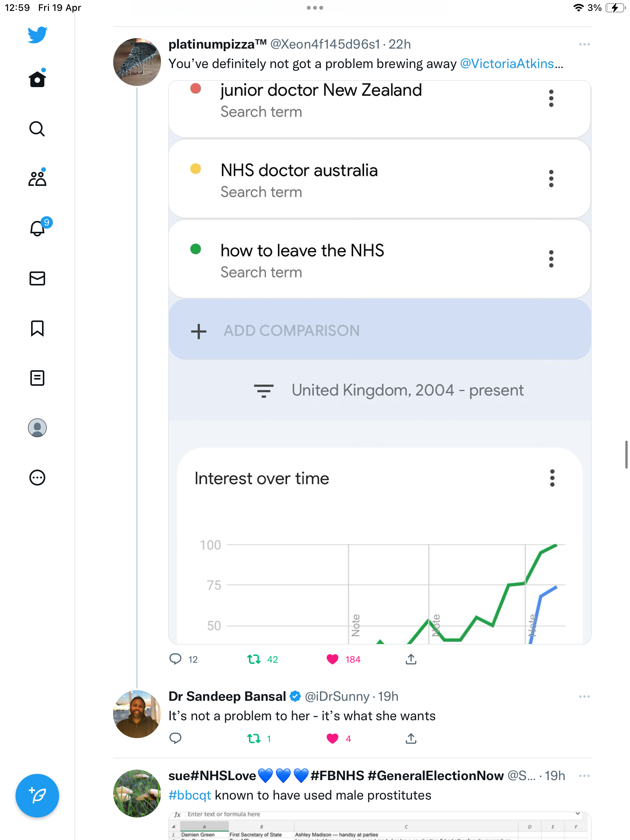Undo retweet on platinumpizza's tweet
Viewport: 630px width, 840px height.
(254, 659)
